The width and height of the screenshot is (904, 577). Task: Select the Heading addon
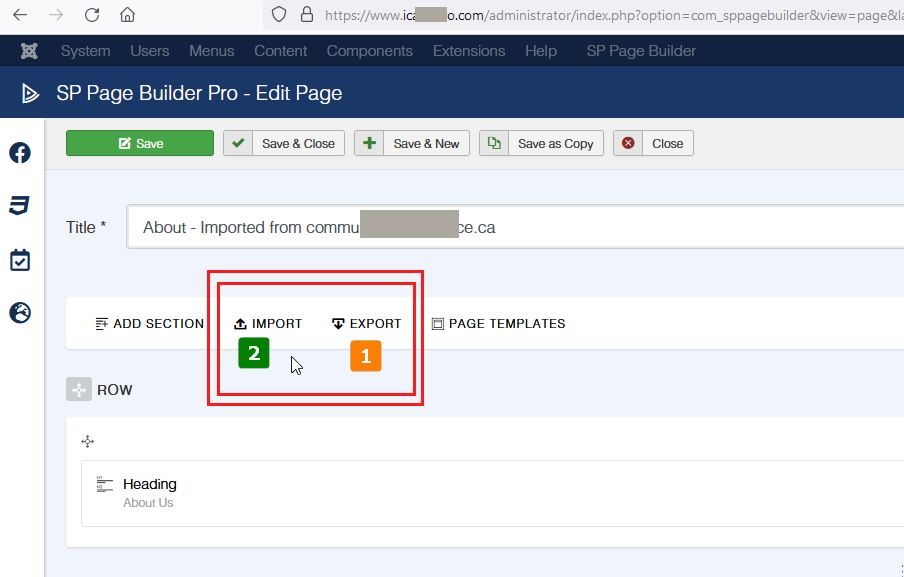coord(492,493)
